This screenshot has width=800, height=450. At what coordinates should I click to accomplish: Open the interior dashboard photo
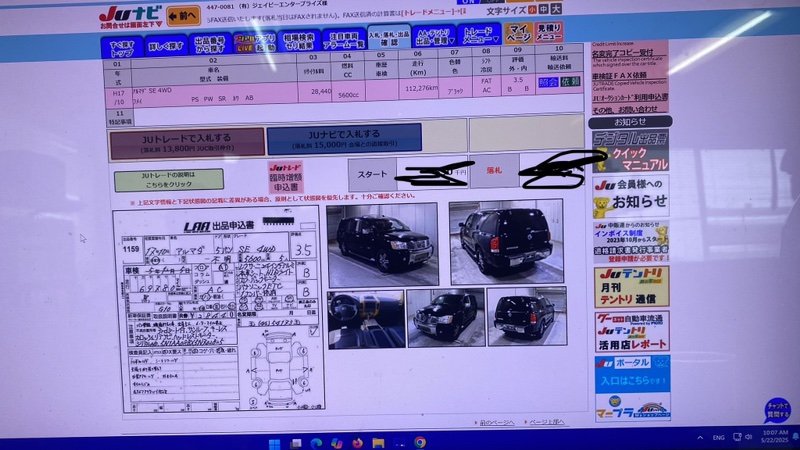click(x=366, y=320)
